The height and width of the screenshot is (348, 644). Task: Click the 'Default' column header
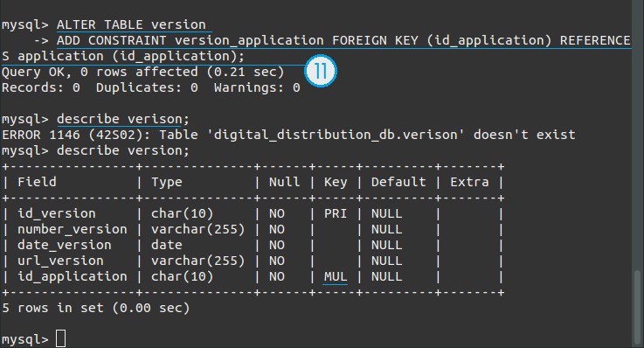tap(398, 182)
